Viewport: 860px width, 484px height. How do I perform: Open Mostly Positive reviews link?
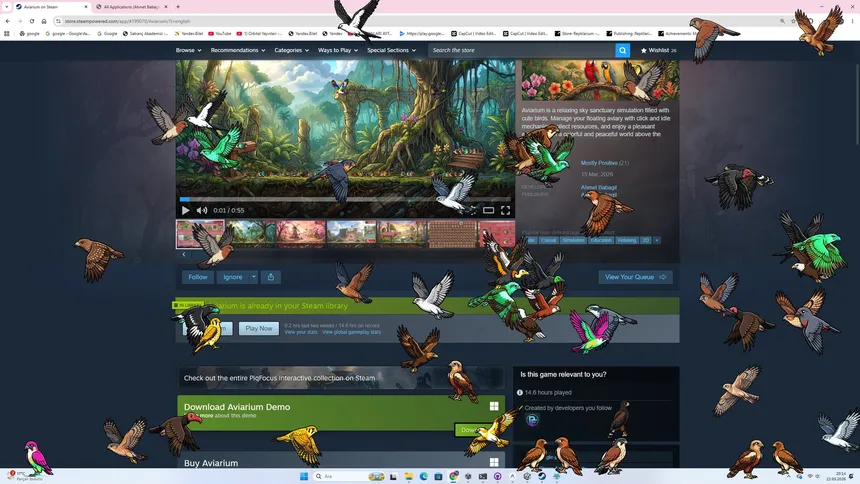(x=599, y=163)
